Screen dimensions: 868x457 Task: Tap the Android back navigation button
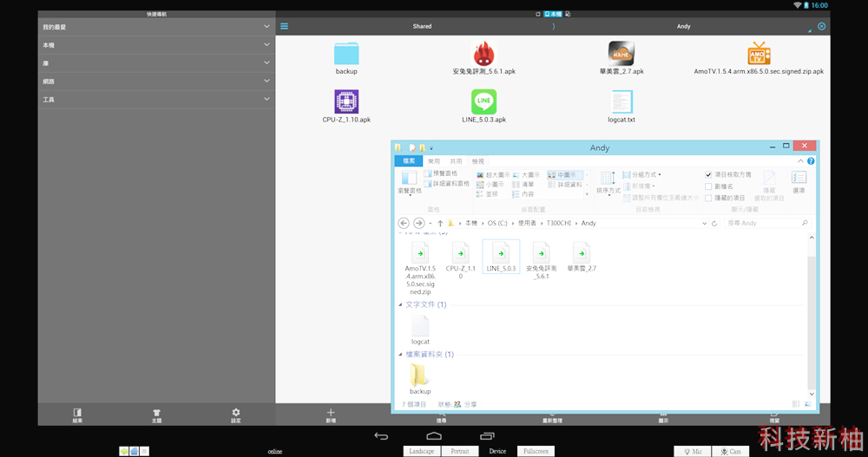pos(381,436)
